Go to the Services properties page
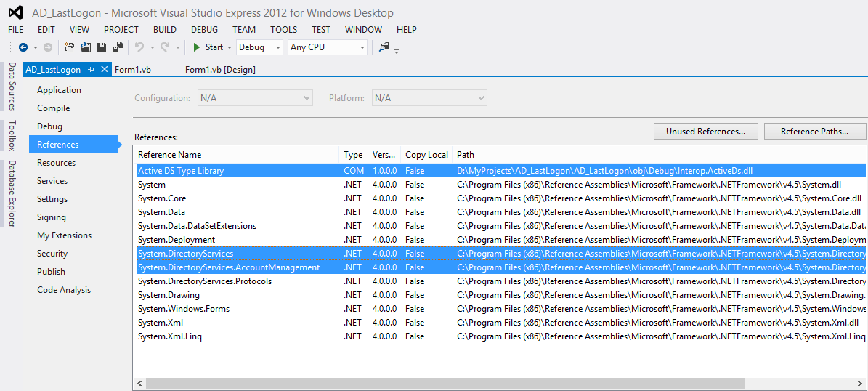868x391 pixels. coord(52,181)
